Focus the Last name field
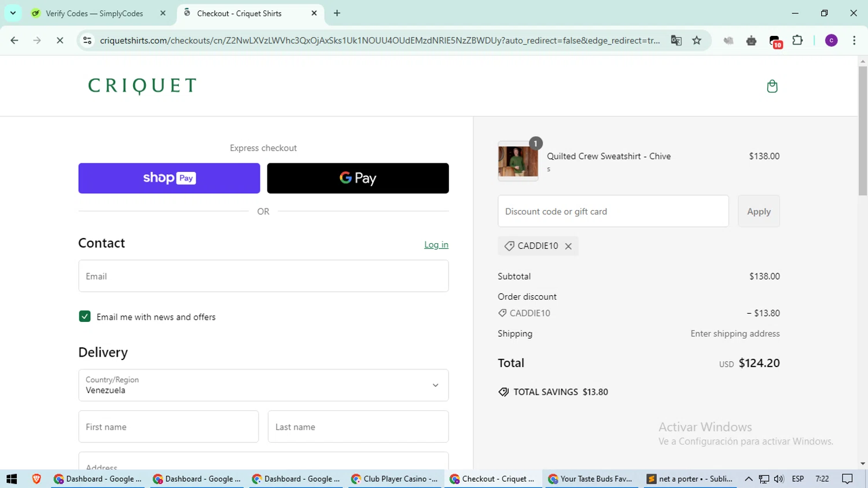 (358, 427)
